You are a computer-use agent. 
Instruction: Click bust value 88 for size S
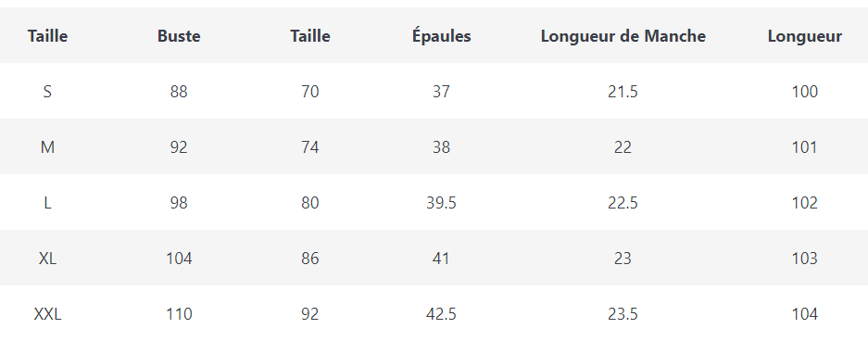[179, 92]
